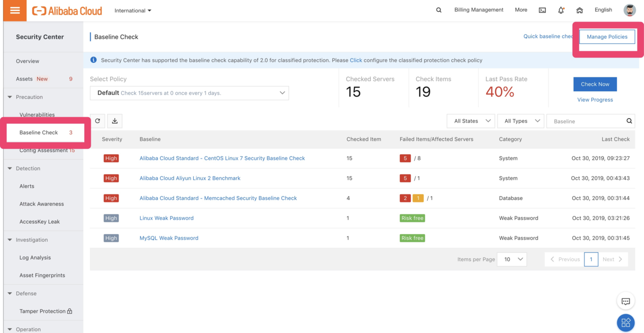Image resolution: width=644 pixels, height=333 pixels.
Task: Click the Check Now button
Action: pos(595,84)
